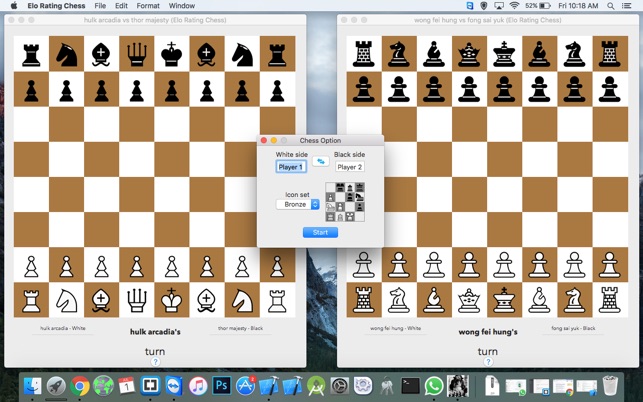This screenshot has height=402, width=643.
Task: Click 'fong sai yuk - Black' label
Action: point(573,328)
